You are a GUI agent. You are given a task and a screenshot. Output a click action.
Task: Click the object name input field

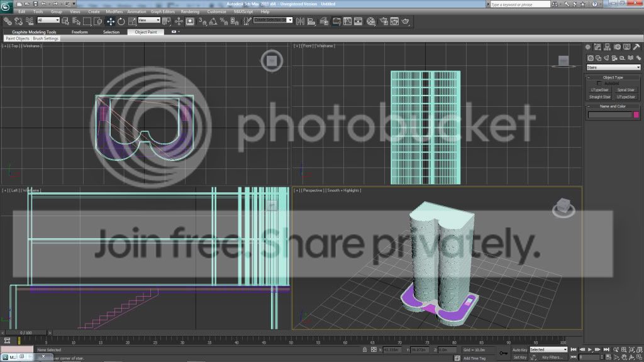pyautogui.click(x=610, y=115)
